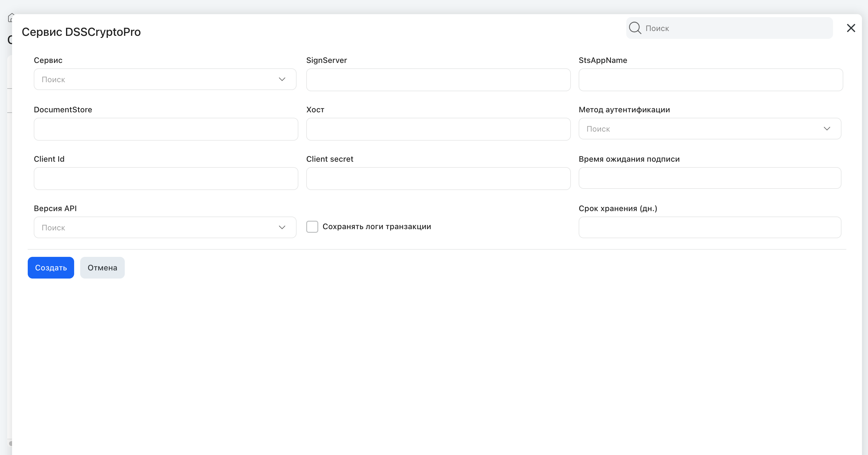Expand the Метод аутентификации chevron arrow
Viewport: 868px width, 455px height.
point(827,129)
